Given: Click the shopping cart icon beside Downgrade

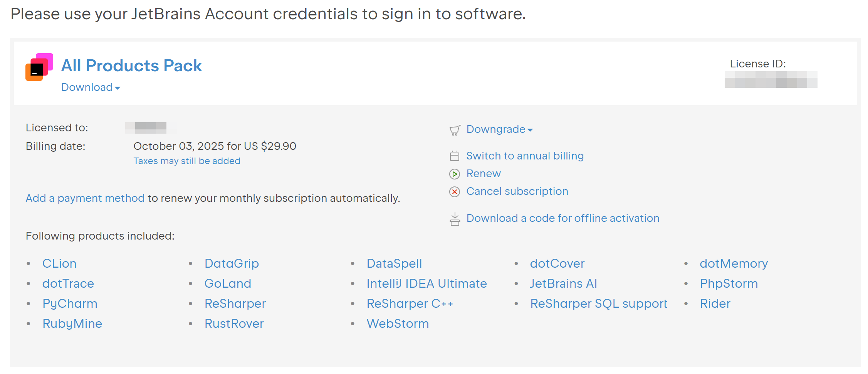Looking at the screenshot, I should 455,130.
